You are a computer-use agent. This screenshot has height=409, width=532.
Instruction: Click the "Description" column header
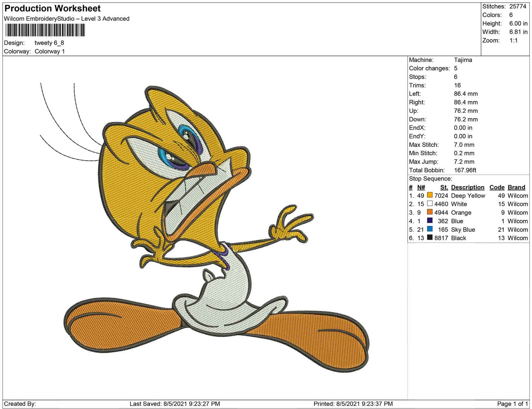[468, 187]
